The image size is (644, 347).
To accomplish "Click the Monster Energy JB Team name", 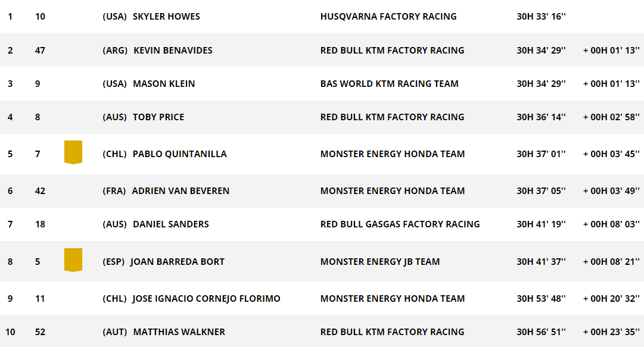I will (x=380, y=262).
